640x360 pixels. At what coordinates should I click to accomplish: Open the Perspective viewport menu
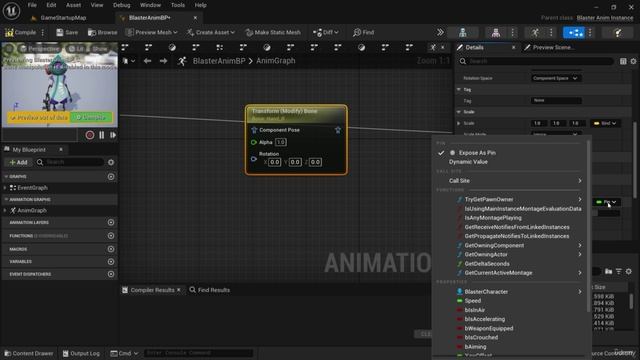(x=40, y=49)
